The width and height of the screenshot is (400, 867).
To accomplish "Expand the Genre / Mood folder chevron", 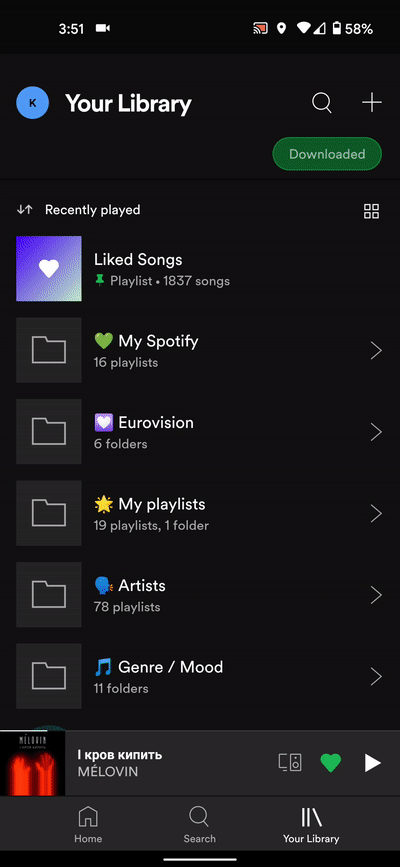I will tap(376, 676).
